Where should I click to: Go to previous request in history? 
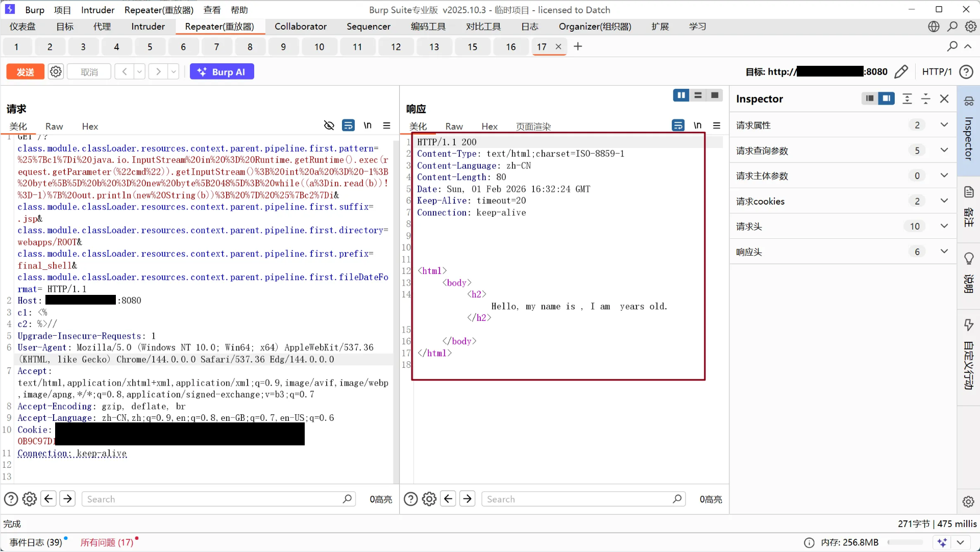tap(125, 72)
